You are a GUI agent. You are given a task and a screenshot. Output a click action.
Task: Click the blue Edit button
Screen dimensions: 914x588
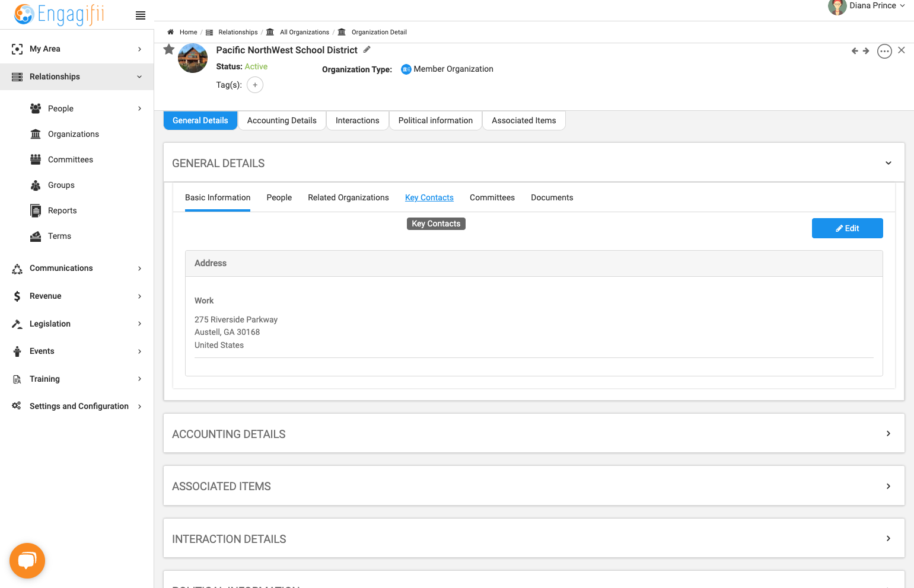click(847, 228)
